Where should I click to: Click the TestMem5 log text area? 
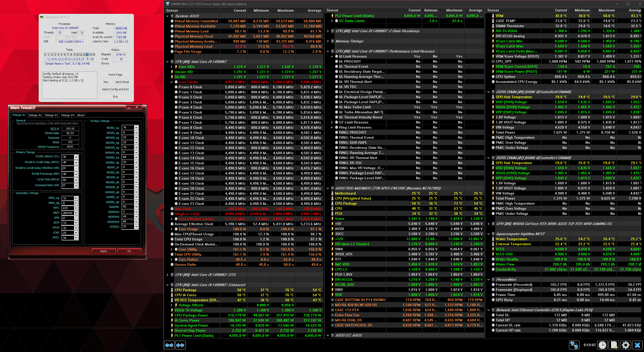69,85
